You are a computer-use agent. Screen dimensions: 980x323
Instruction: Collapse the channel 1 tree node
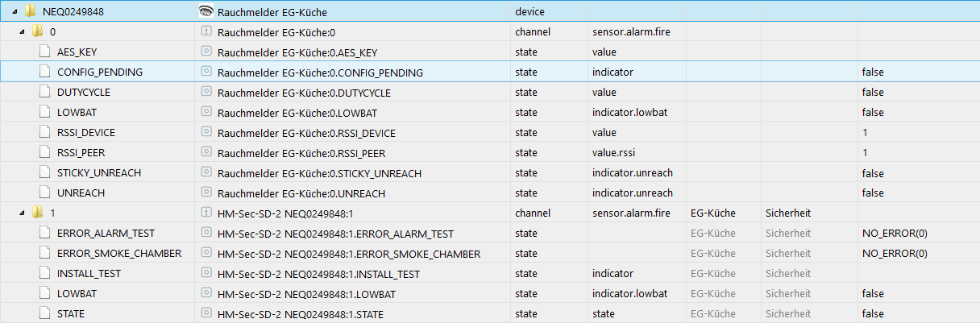pyautogui.click(x=22, y=213)
